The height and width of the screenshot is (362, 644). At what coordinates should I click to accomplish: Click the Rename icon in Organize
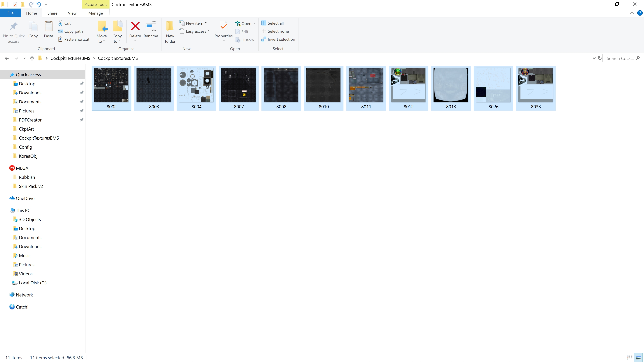pos(151,26)
